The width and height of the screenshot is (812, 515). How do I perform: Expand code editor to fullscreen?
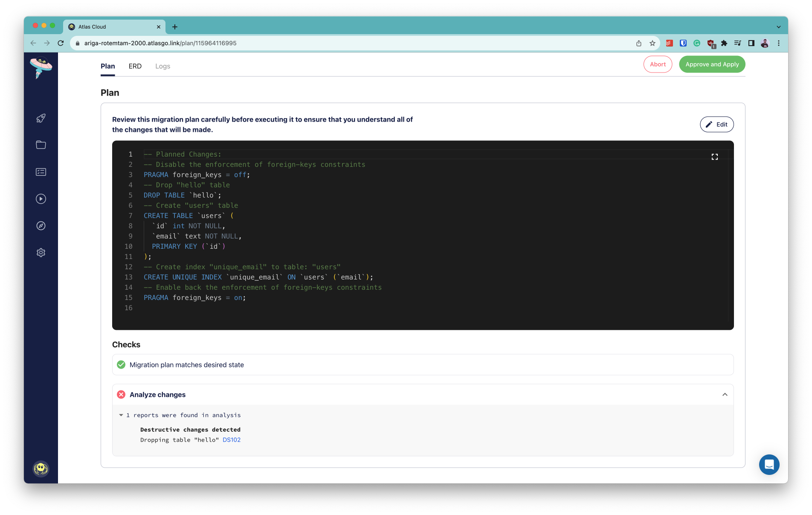pos(715,157)
